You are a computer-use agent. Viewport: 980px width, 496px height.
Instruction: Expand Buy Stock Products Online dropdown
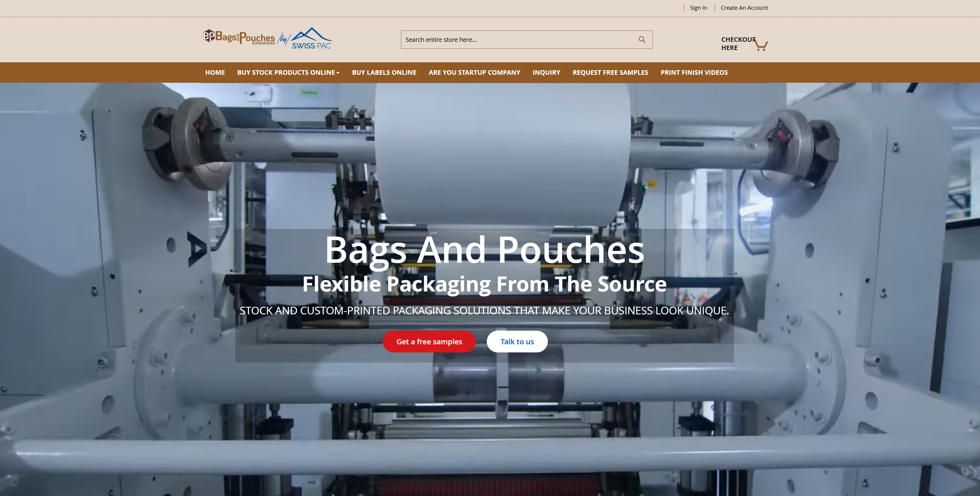coord(288,72)
